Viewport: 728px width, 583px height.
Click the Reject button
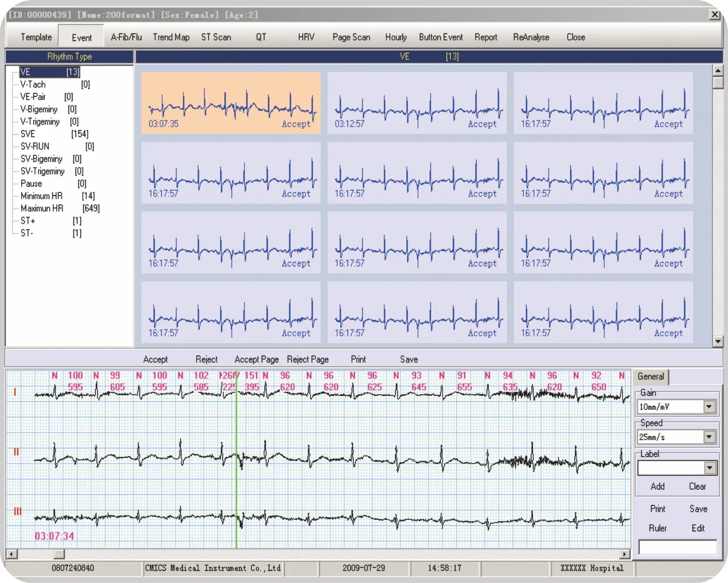[x=207, y=360]
